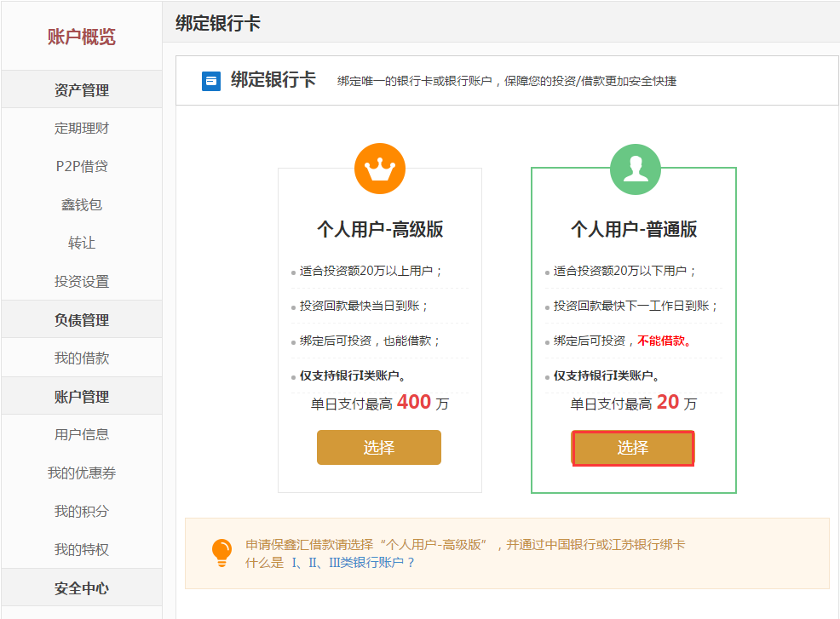Click the 资产管理 section header
This screenshot has width=840, height=619.
coord(82,89)
